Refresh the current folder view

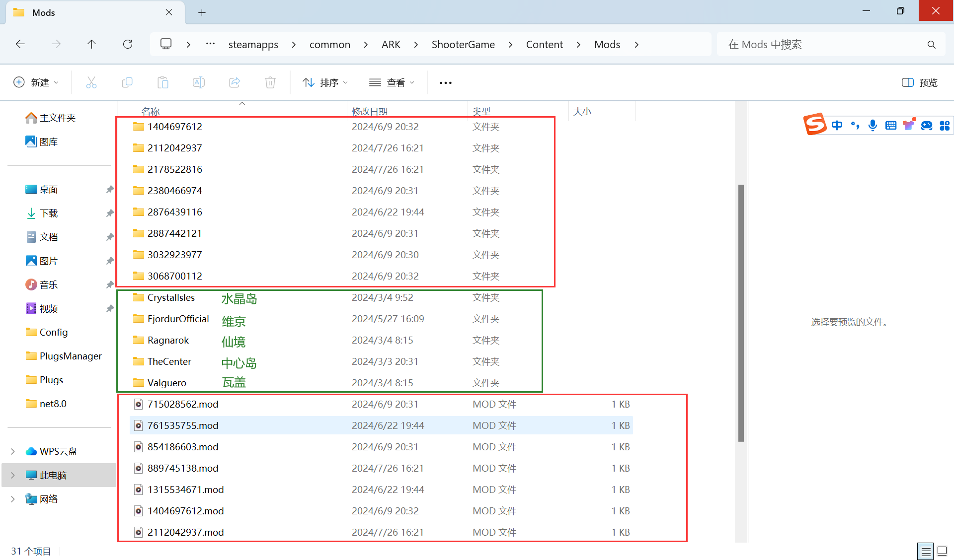128,44
